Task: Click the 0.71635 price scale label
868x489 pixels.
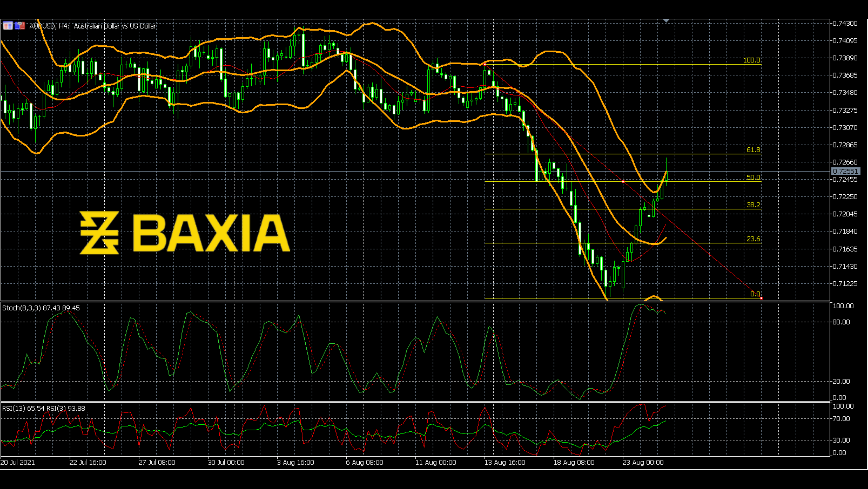Action: (845, 249)
